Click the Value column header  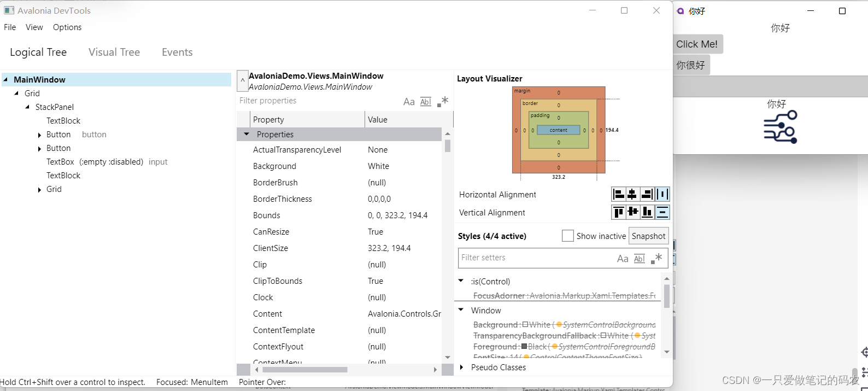tap(409, 120)
